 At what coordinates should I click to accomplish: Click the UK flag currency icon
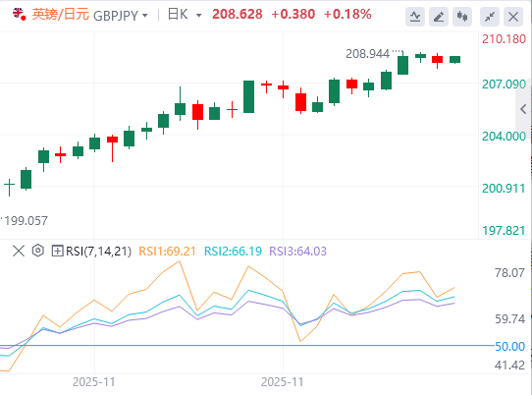pos(19,15)
